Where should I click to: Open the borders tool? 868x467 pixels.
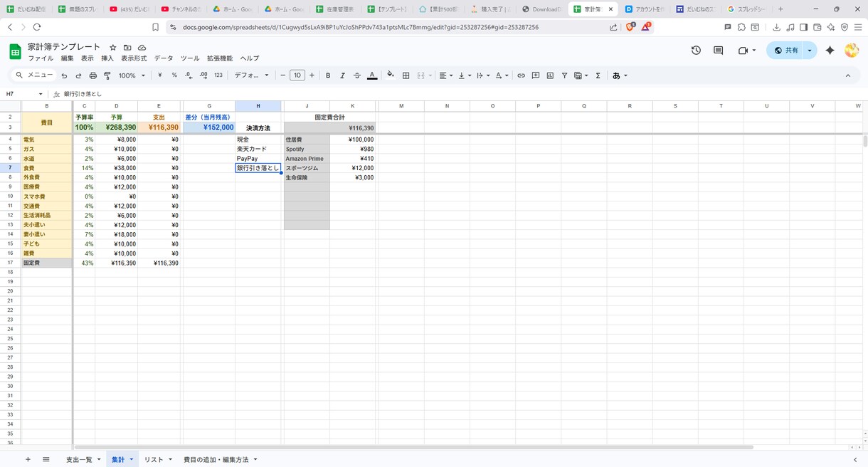click(x=406, y=75)
